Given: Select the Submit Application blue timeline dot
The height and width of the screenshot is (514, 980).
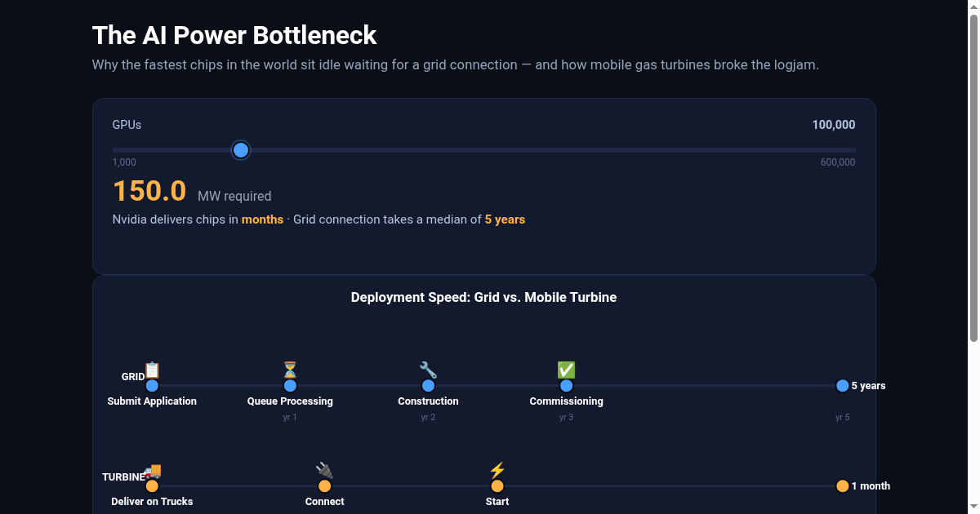Looking at the screenshot, I should (152, 386).
